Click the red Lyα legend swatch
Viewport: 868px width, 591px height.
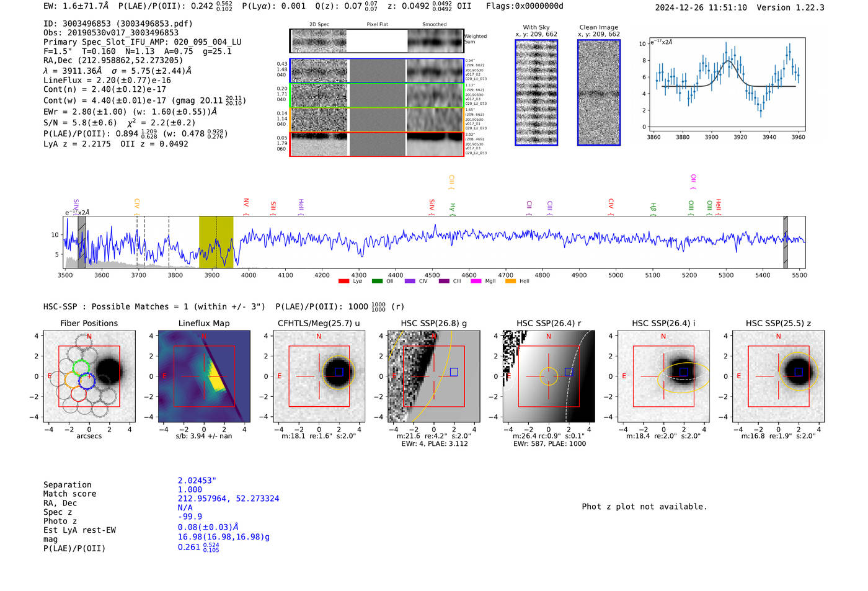[x=343, y=282]
